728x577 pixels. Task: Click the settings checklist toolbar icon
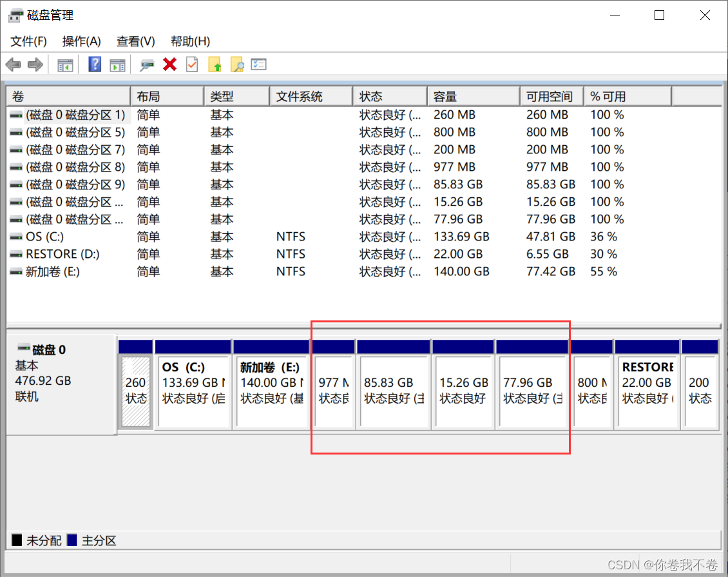(x=259, y=64)
